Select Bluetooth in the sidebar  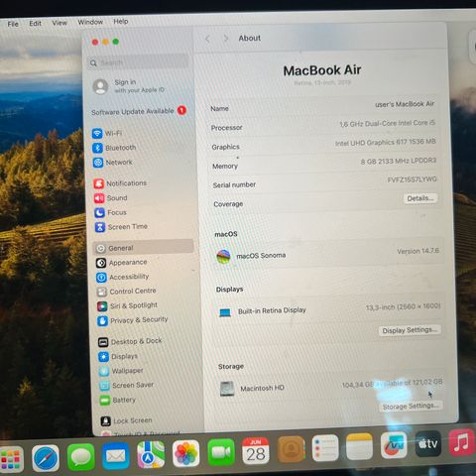[x=114, y=148]
